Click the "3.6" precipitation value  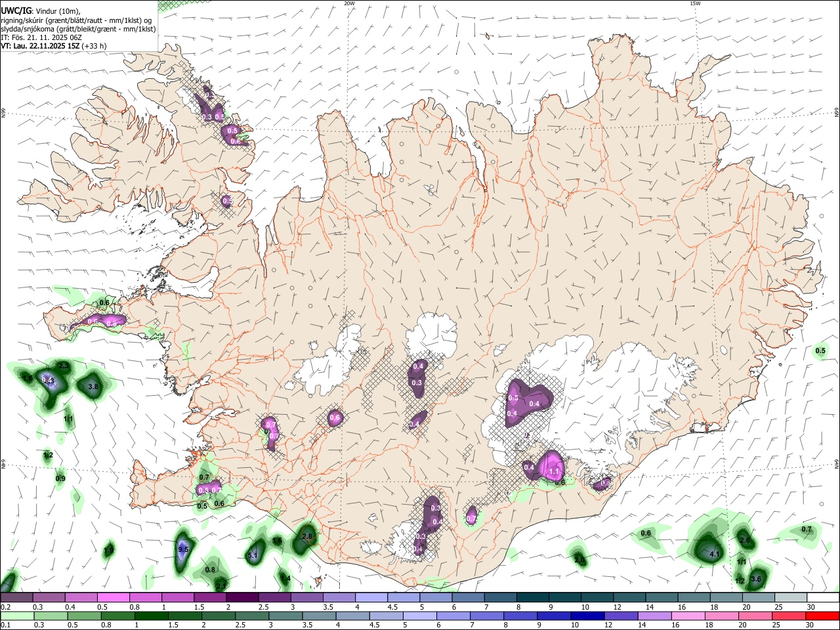[x=756, y=579]
